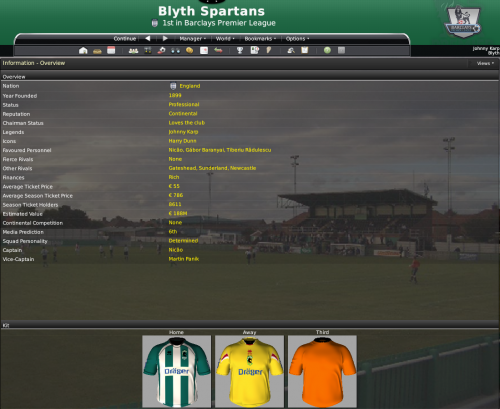This screenshot has width=500, height=409.
Task: Click the Status value Professional
Action: point(184,104)
